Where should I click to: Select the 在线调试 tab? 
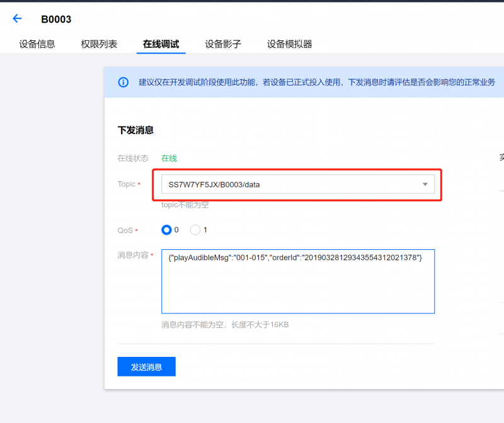[x=161, y=44]
